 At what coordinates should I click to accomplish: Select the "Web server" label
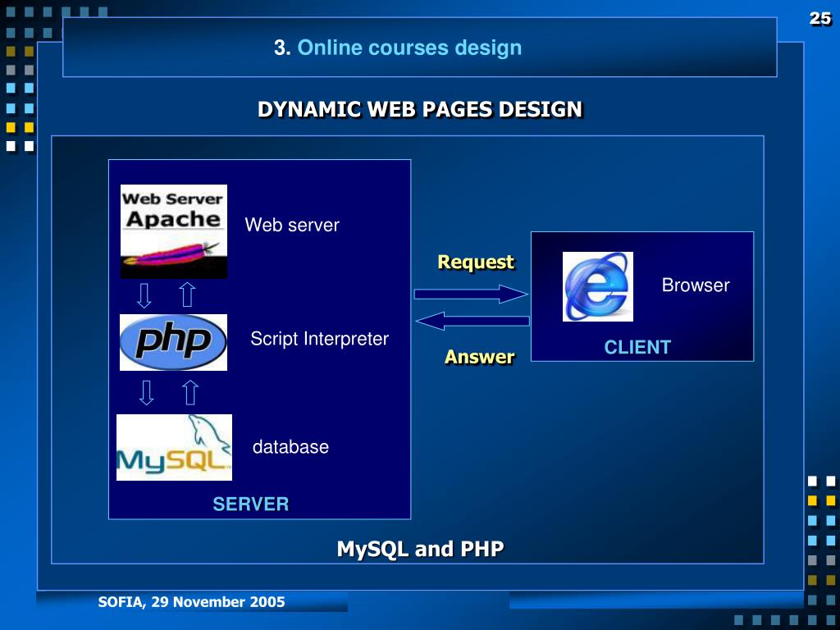pos(292,225)
